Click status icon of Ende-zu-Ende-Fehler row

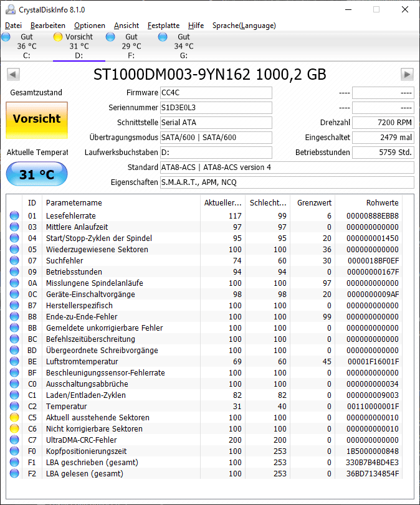pos(14,316)
